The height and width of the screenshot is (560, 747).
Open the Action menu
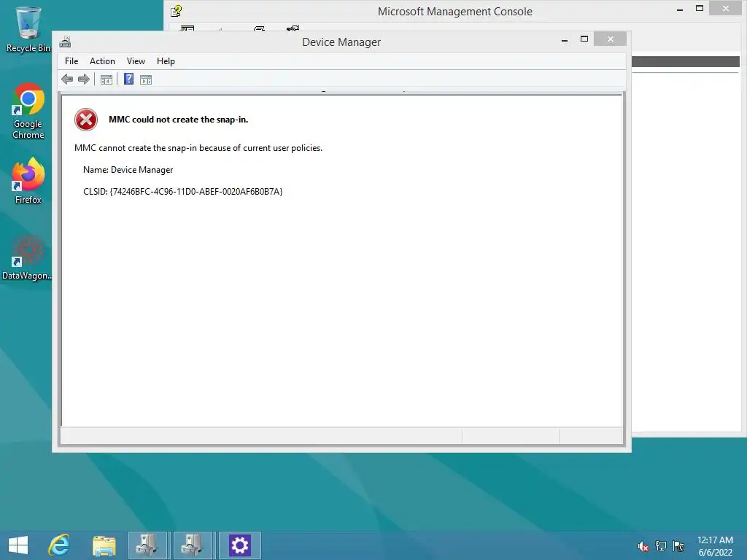coord(102,61)
